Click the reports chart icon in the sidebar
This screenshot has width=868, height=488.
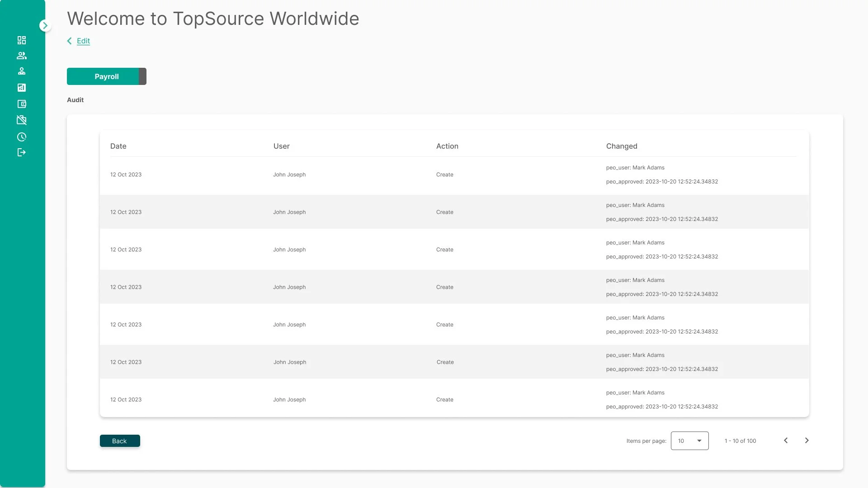point(22,88)
